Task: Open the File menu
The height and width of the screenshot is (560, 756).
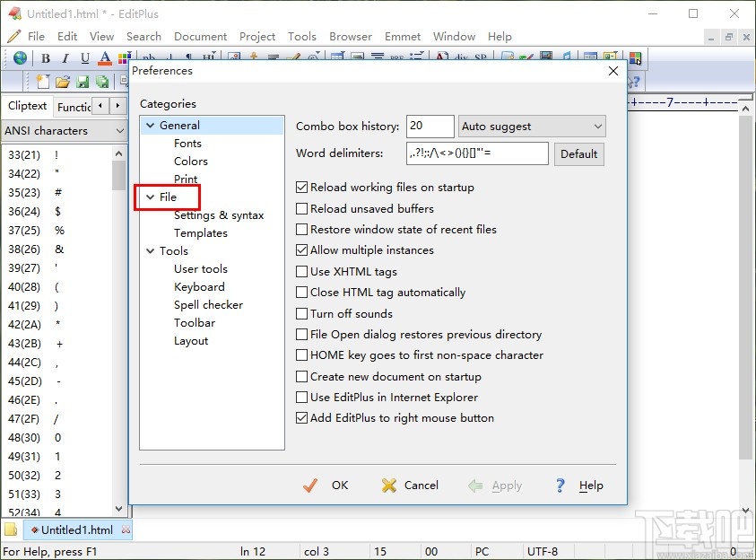Action: coord(36,37)
